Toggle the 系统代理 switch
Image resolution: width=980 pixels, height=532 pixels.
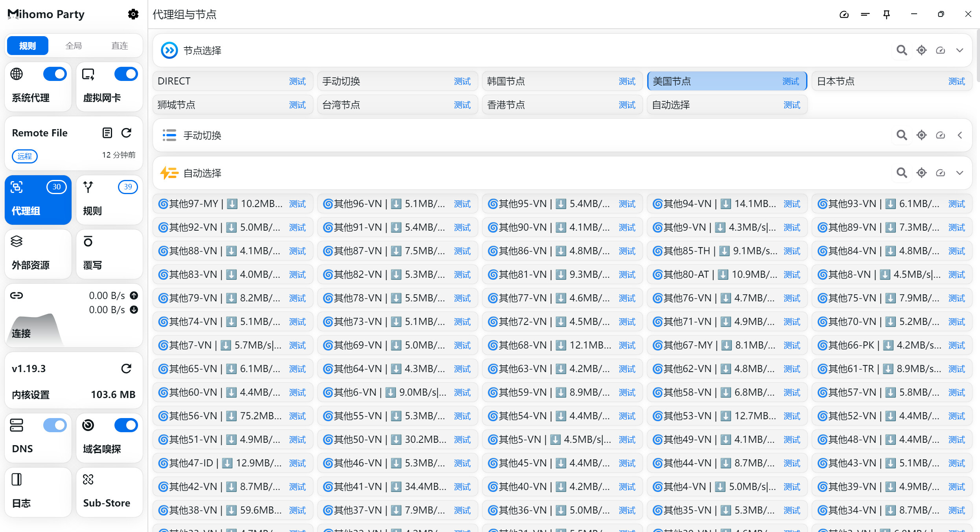click(x=55, y=74)
